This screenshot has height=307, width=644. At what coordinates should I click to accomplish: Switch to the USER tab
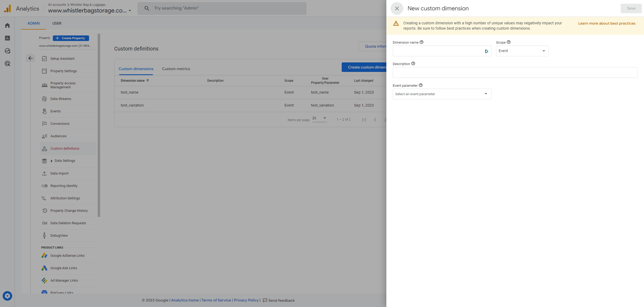tap(57, 23)
